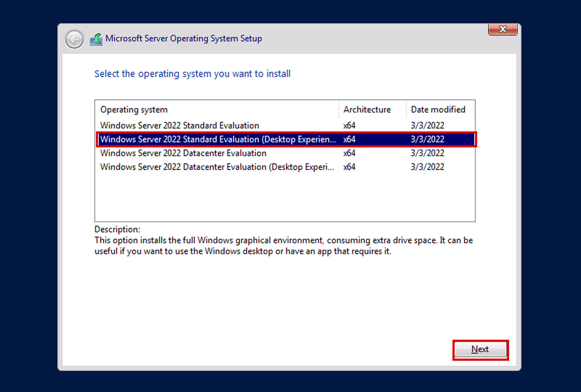Click the Setup installer icon in title bar

[x=96, y=39]
